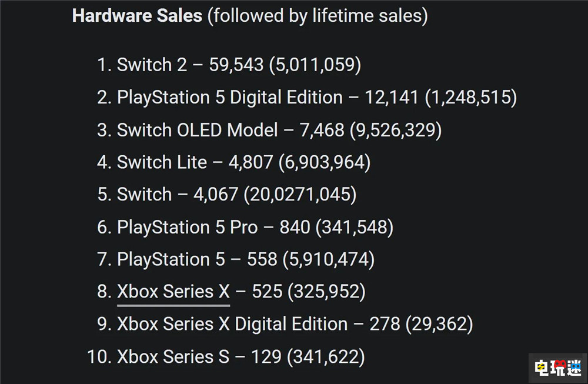Select the PlayStation 5 Pro name
Image resolution: width=588 pixels, height=384 pixels.
pos(187,227)
